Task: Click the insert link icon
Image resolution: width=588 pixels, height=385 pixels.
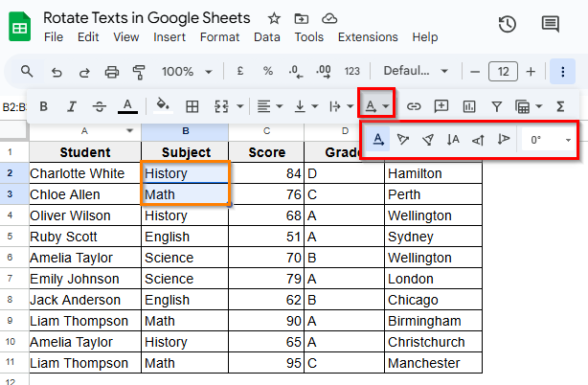Action: click(415, 105)
